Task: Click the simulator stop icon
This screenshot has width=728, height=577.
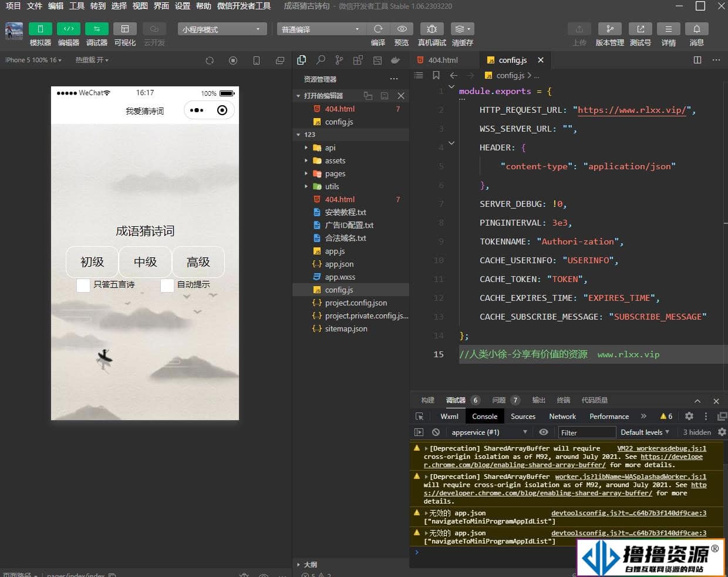Action: point(233,61)
